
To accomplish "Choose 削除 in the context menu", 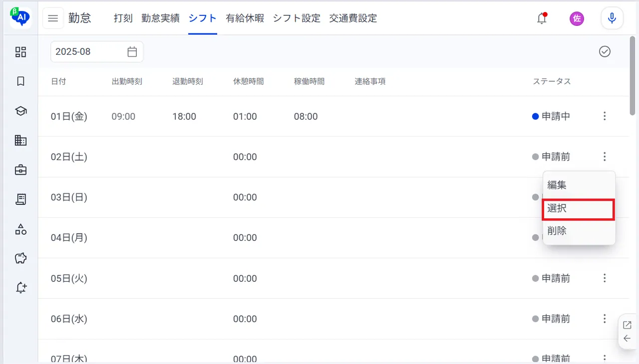I will tap(579, 231).
